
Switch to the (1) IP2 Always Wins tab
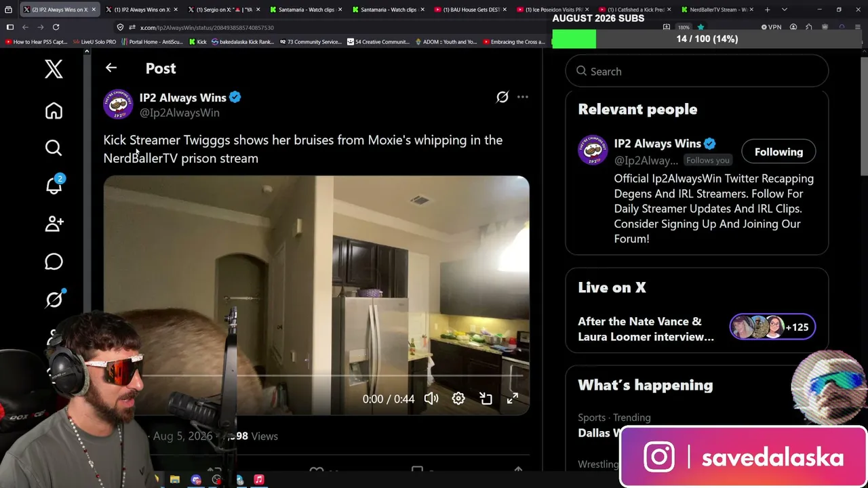141,9
